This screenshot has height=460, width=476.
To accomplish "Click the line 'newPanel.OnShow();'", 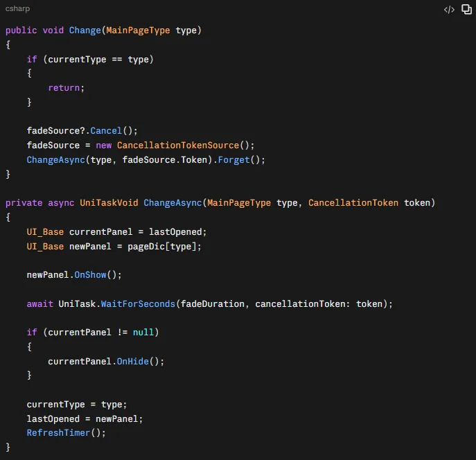I will 74,275.
